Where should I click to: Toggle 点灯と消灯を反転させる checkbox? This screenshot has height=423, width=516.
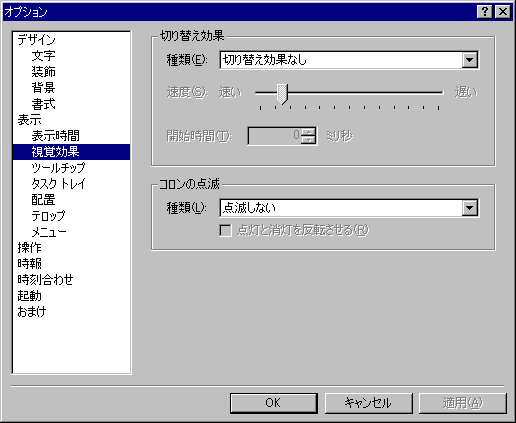pos(226,230)
